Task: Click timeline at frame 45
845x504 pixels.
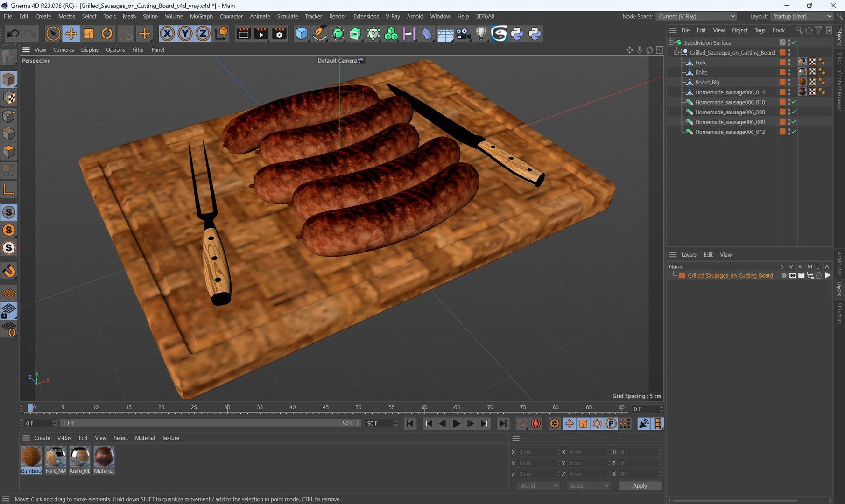Action: coord(325,408)
